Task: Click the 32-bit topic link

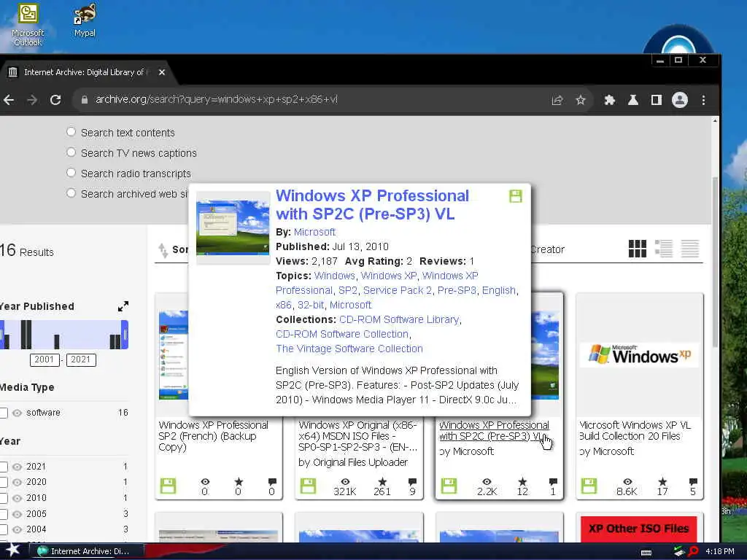Action: tap(311, 305)
